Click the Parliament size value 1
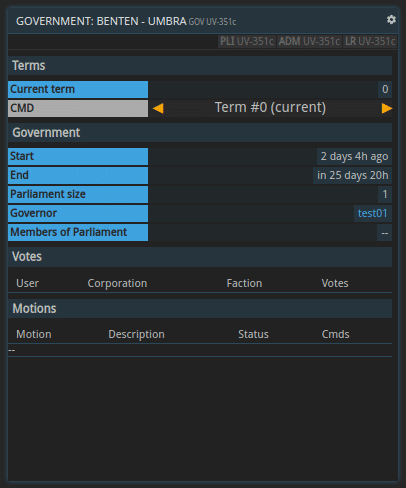Viewport: 406px width, 488px height. [x=385, y=194]
